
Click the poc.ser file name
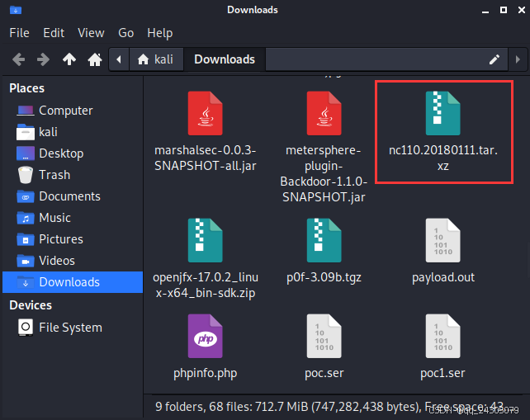click(x=324, y=373)
